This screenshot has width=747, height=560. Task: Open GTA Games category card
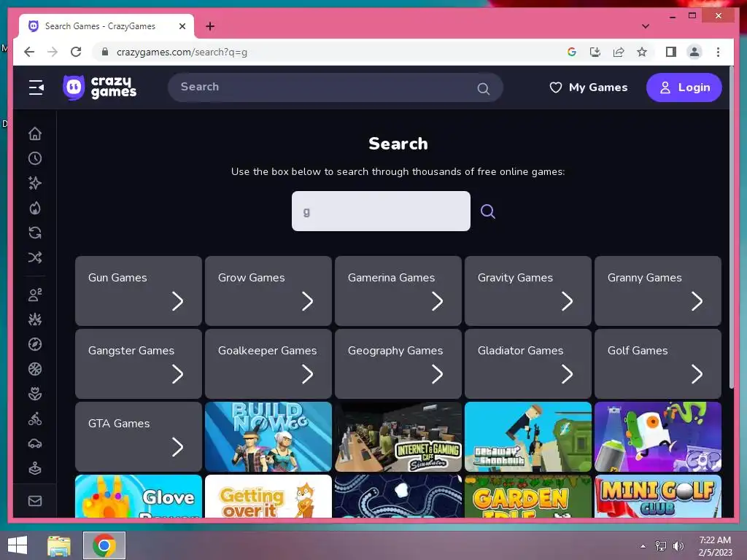(138, 437)
